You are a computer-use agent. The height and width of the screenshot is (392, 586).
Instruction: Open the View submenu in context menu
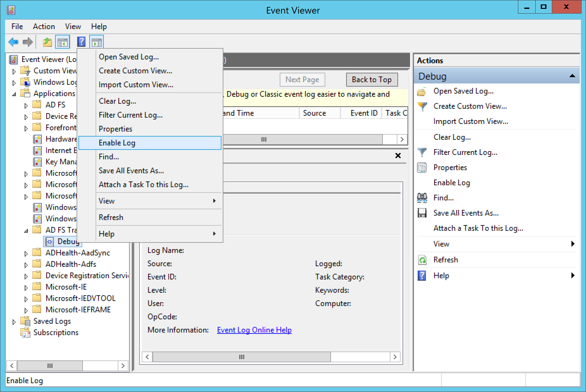pyautogui.click(x=107, y=201)
